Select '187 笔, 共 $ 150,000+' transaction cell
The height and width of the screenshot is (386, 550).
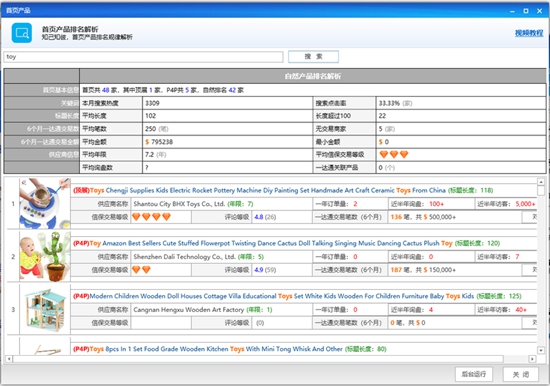423,270
